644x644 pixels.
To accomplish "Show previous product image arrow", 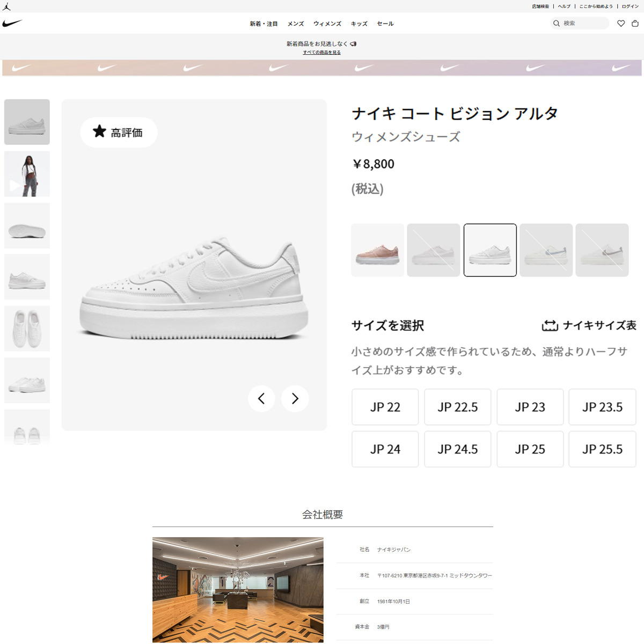I will click(x=261, y=398).
